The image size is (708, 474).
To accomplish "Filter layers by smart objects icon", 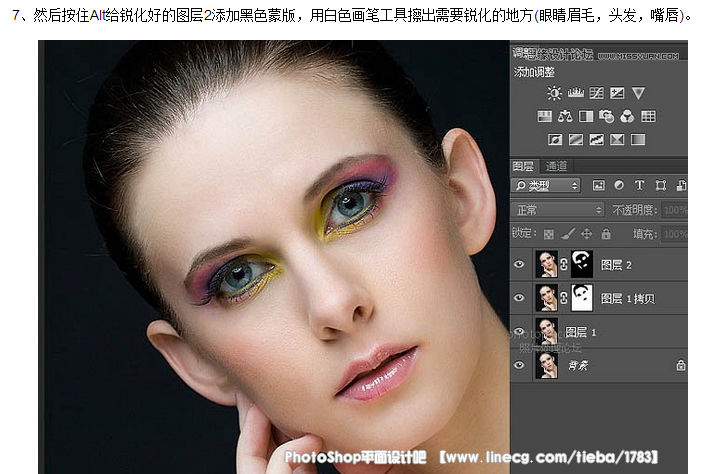I will pyautogui.click(x=681, y=185).
